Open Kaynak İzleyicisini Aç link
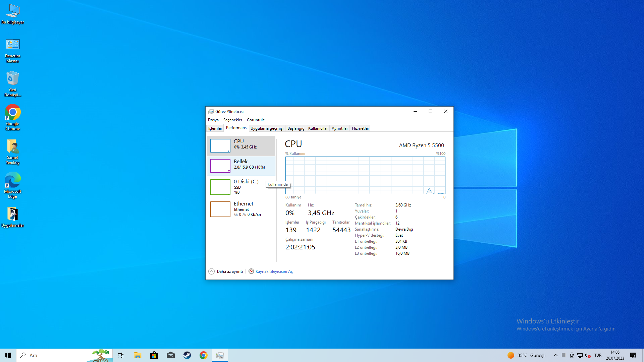 click(274, 271)
